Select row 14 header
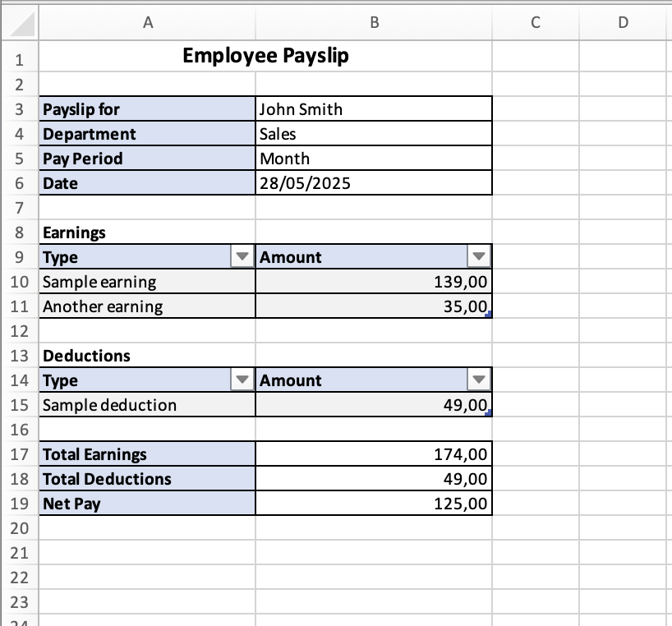 click(x=19, y=380)
